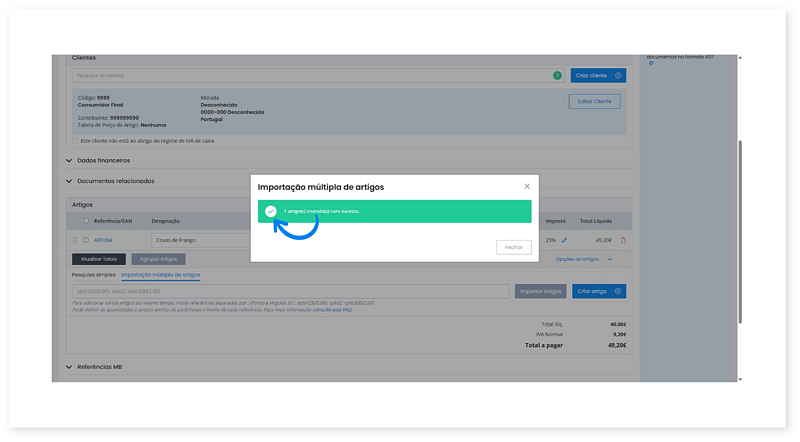Open the Opções de artigos dropdown
Screen dimensions: 800x442
point(584,259)
